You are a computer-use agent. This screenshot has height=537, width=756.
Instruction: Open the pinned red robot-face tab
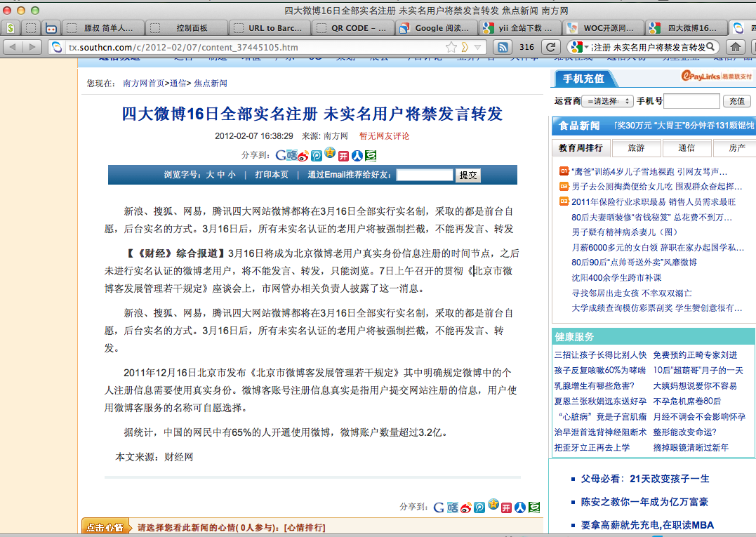(x=51, y=28)
